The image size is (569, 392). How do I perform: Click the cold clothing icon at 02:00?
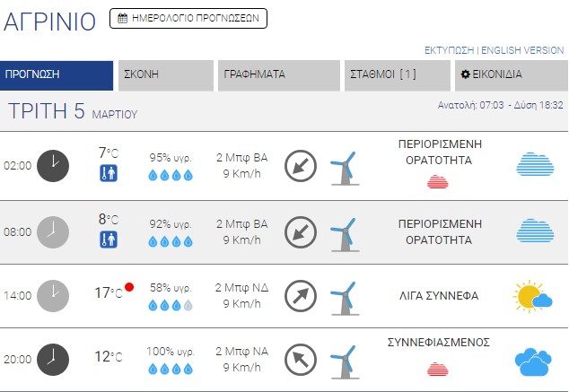coord(109,173)
